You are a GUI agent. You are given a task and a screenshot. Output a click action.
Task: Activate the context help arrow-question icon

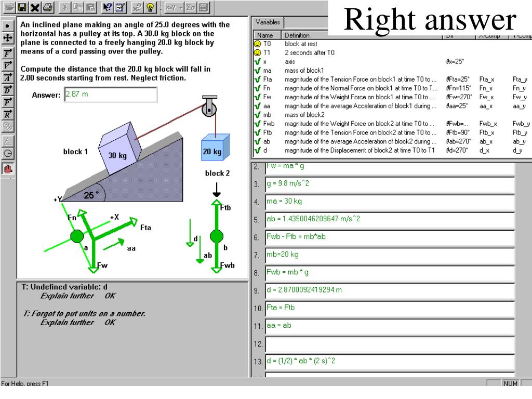tap(107, 7)
